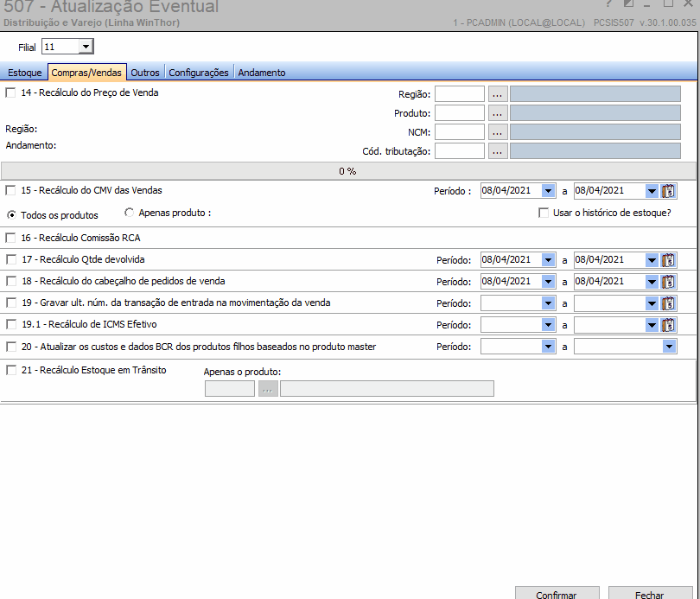Click the help question mark in title bar
This screenshot has height=599, width=700.
coord(608,3)
